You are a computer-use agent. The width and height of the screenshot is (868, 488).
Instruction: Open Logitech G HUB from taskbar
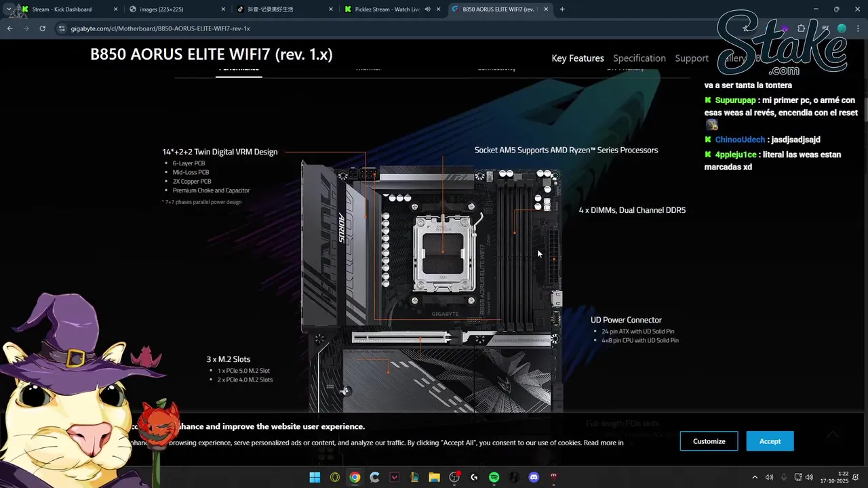pyautogui.click(x=474, y=477)
